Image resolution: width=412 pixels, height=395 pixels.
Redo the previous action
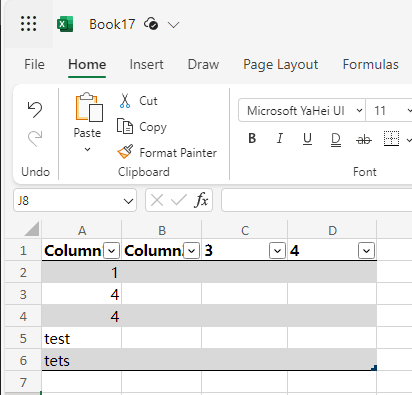(x=35, y=138)
